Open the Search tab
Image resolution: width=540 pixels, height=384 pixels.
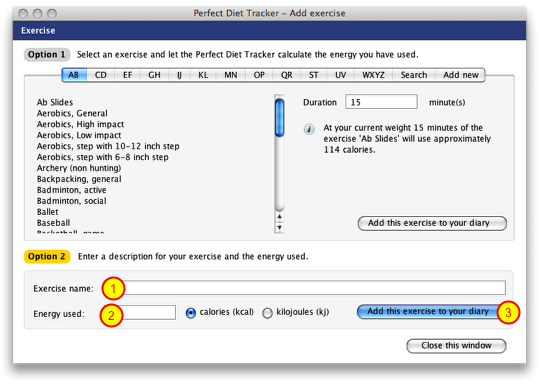coord(414,75)
